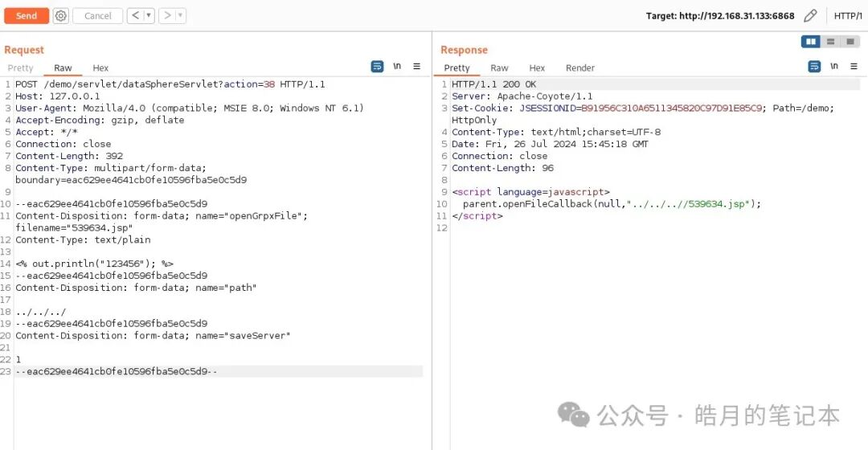
Task: Toggle word wrap icon in Request panel
Action: 377,67
